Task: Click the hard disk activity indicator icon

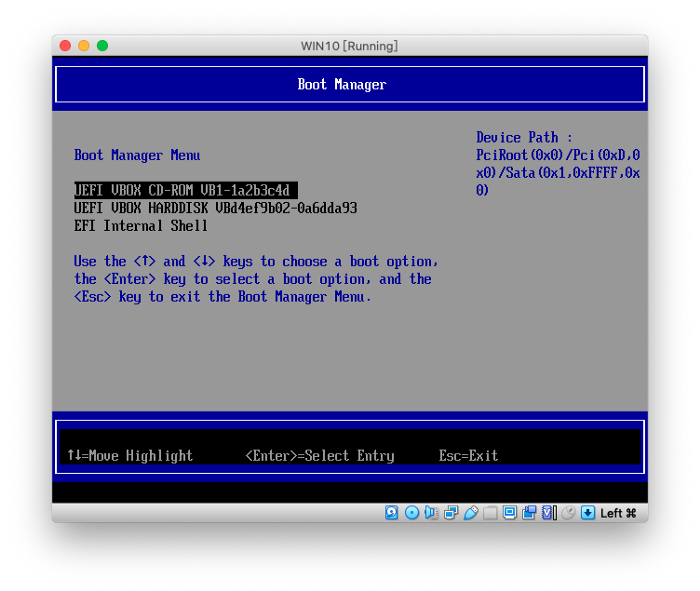Action: point(392,513)
